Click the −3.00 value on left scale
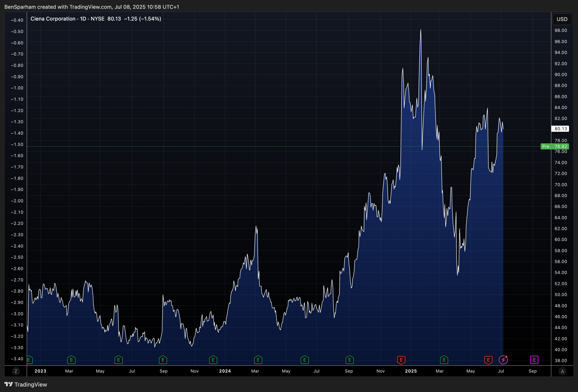 click(17, 314)
